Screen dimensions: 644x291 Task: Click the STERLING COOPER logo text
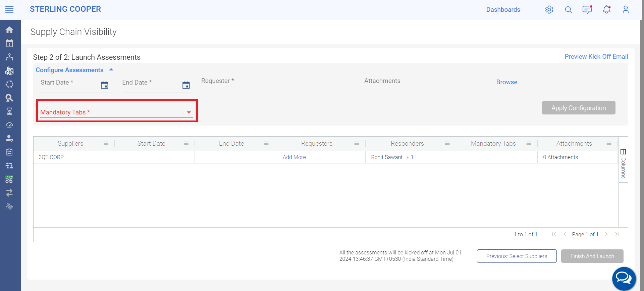coord(65,9)
